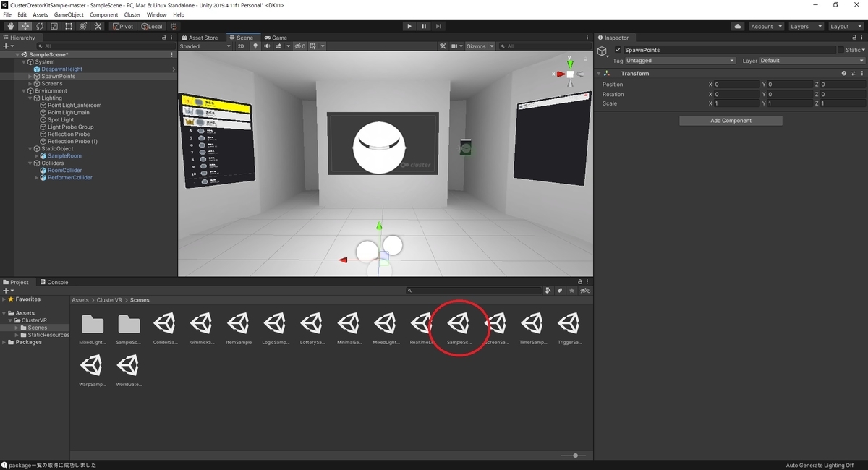Toggle SpawnPoints active checkbox
868x470 pixels.
coord(618,50)
